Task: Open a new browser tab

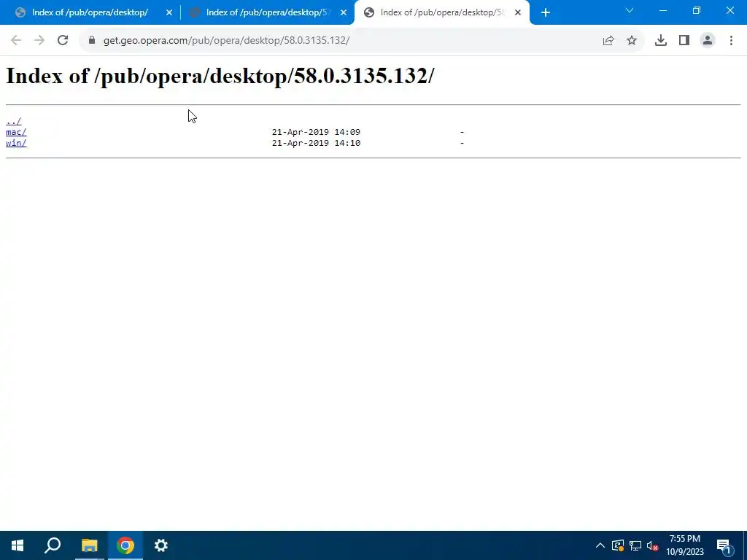Action: pyautogui.click(x=546, y=13)
